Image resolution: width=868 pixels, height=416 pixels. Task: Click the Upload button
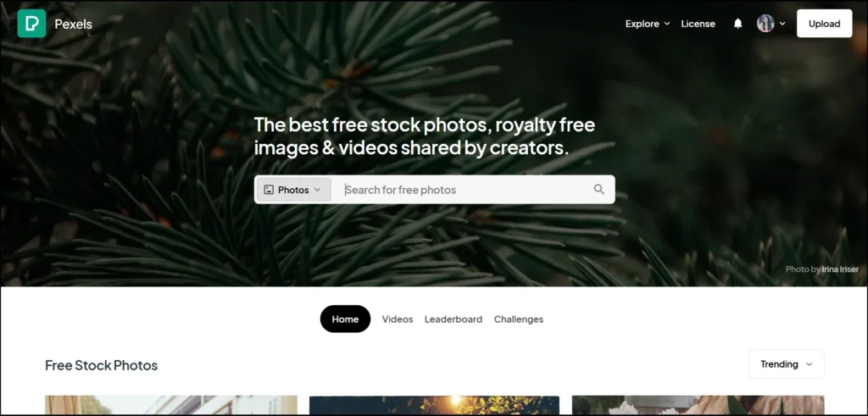[x=824, y=23]
